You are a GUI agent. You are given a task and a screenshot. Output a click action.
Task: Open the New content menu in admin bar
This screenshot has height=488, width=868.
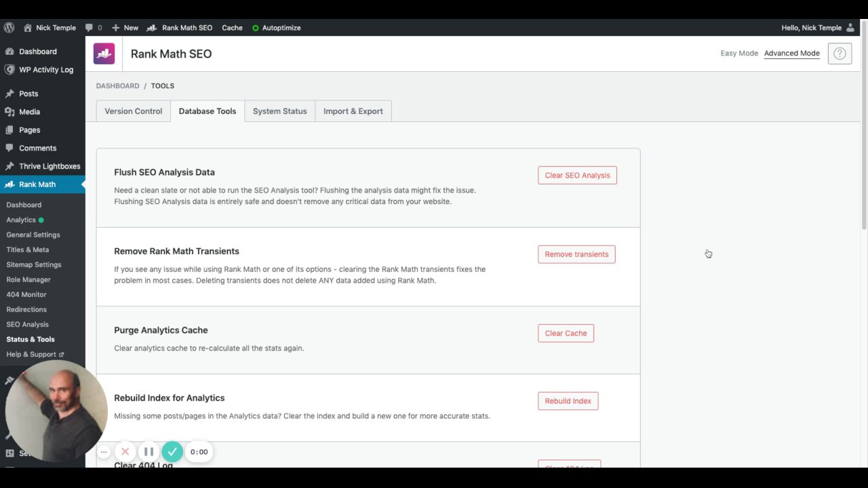(125, 28)
